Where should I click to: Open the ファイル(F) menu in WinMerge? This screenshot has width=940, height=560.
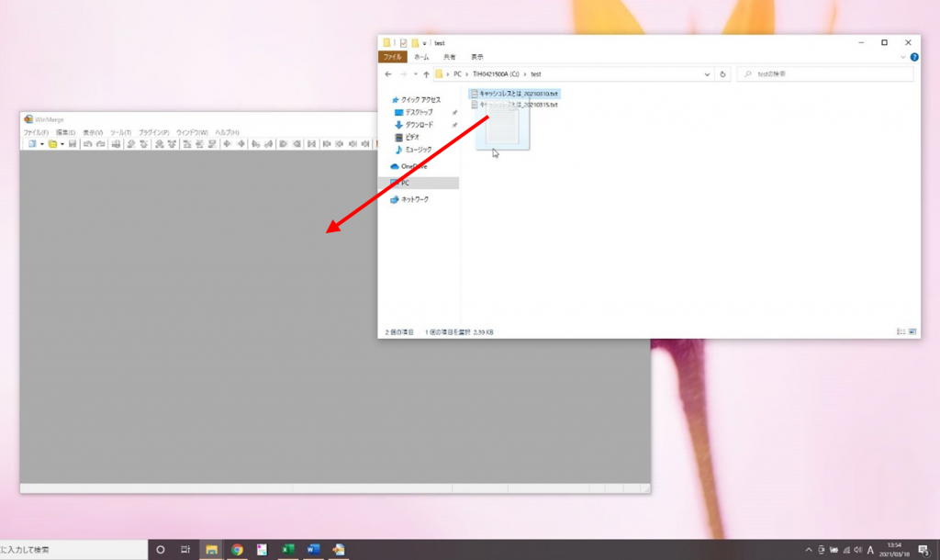click(x=36, y=132)
